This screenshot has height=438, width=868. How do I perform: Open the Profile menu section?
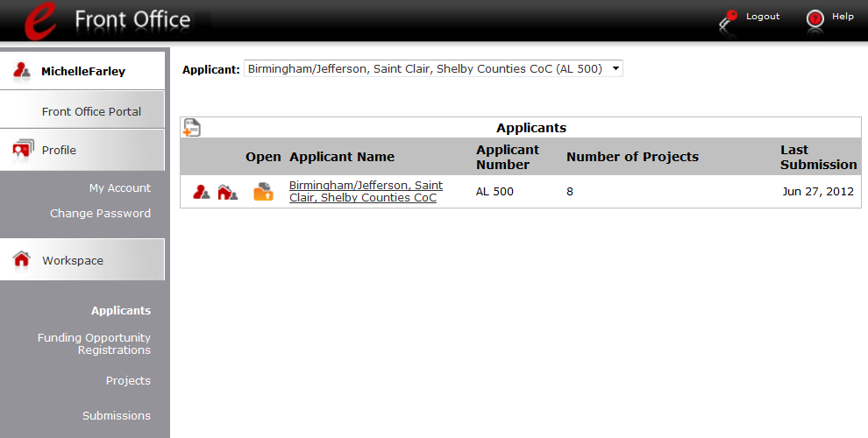(x=82, y=150)
